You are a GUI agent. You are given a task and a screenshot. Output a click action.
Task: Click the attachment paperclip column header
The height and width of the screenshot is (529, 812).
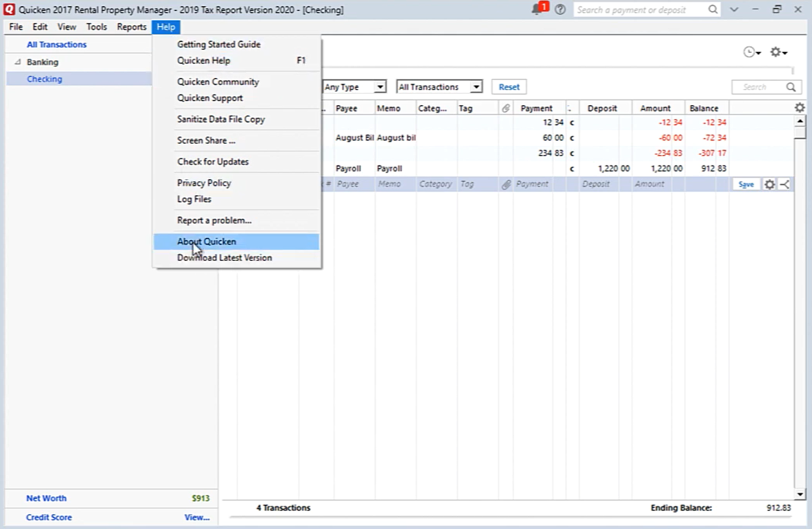(x=506, y=109)
